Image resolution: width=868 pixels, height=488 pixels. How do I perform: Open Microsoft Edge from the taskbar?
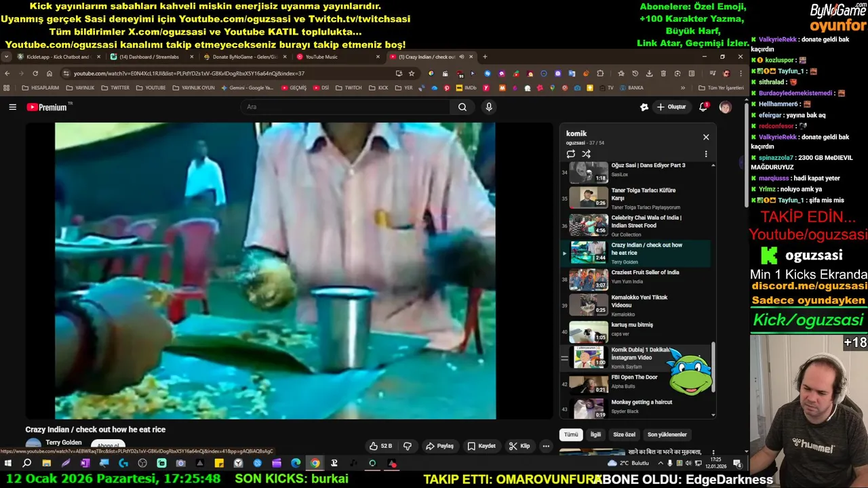coord(296,464)
